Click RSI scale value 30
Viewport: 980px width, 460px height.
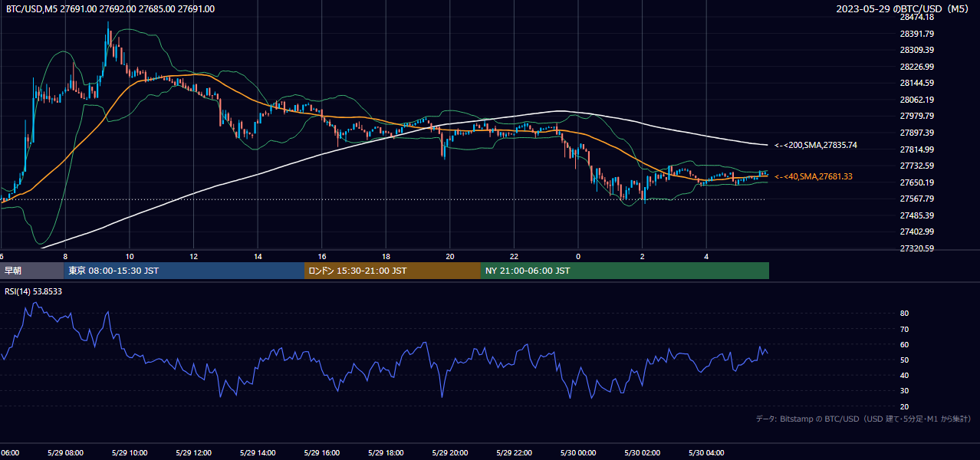click(x=905, y=391)
